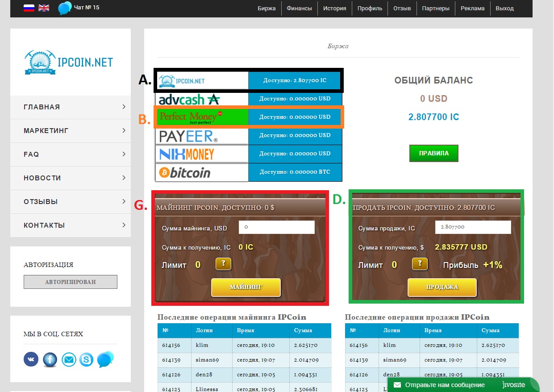Screen dimensions: 554x392
Task: Click login den28 in selling operations table
Action: tap(392, 375)
